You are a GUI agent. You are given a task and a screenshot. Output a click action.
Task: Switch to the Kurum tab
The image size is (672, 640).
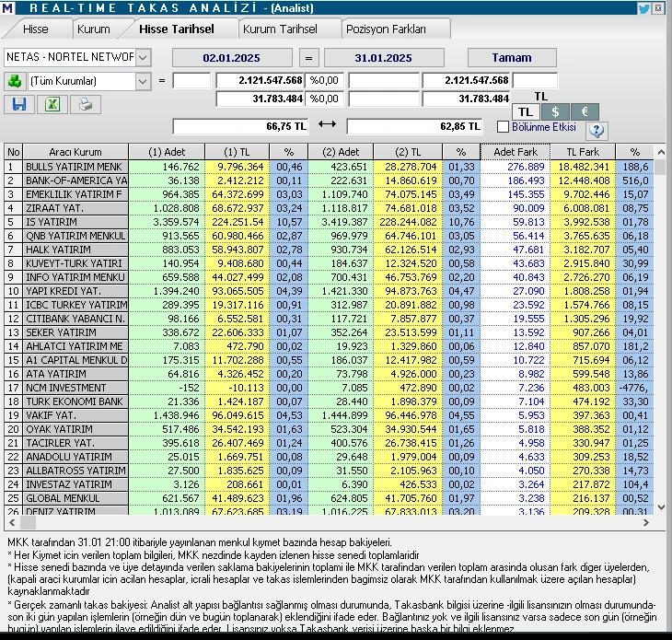93,29
